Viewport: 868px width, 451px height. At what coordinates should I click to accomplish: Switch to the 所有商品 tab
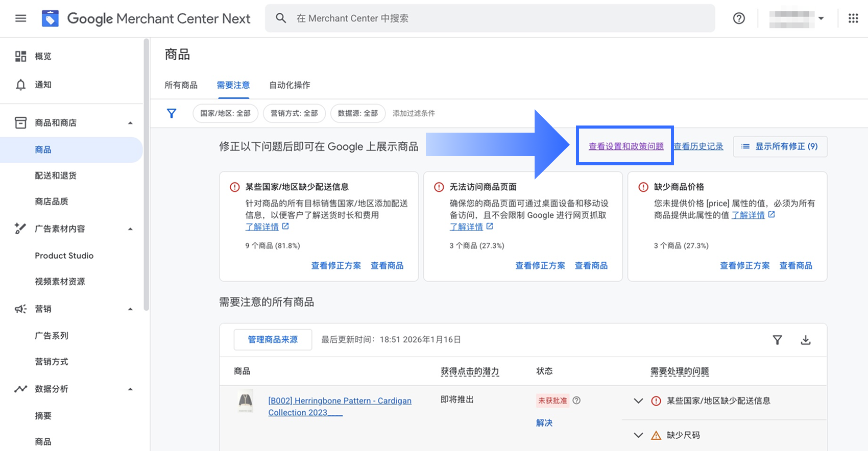(x=181, y=85)
